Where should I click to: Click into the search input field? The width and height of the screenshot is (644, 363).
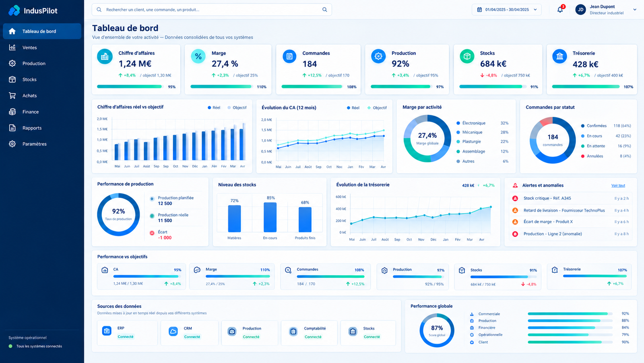click(x=212, y=10)
